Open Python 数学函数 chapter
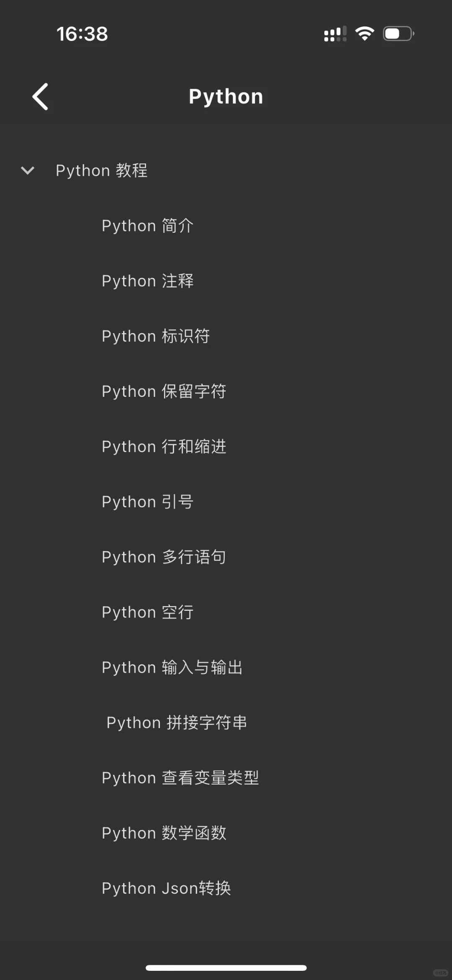452x980 pixels. click(x=164, y=833)
